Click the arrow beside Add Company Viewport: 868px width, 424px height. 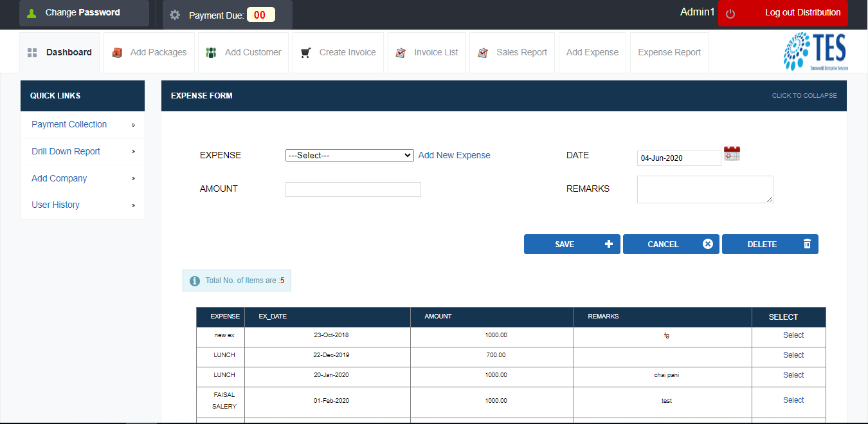click(x=133, y=179)
